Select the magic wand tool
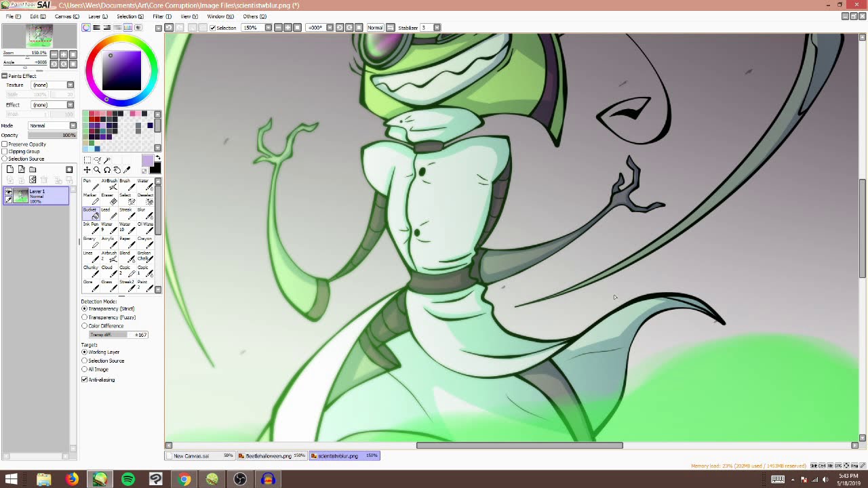Screen dimensions: 868x488 coord(107,160)
